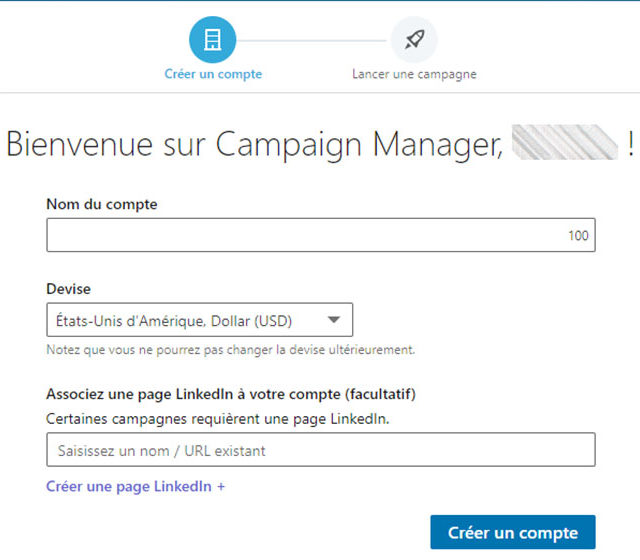This screenshot has width=640, height=560.
Task: Click 'Associez une page LinkedIn' heading
Action: (231, 394)
